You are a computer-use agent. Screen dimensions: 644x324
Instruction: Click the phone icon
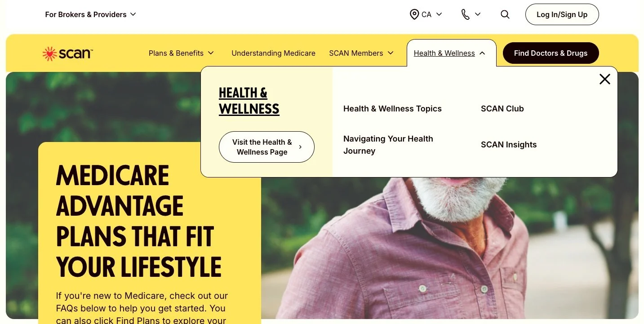[x=466, y=14]
